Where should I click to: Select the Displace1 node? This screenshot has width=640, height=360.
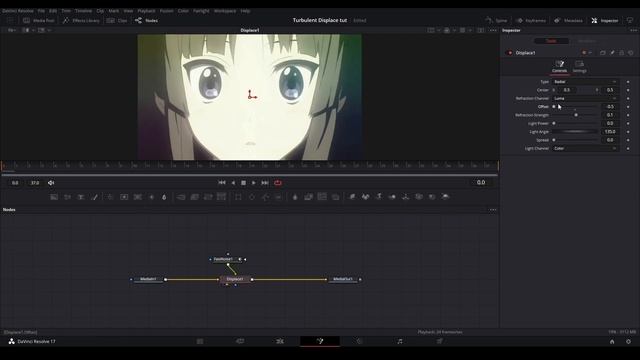[x=235, y=279]
